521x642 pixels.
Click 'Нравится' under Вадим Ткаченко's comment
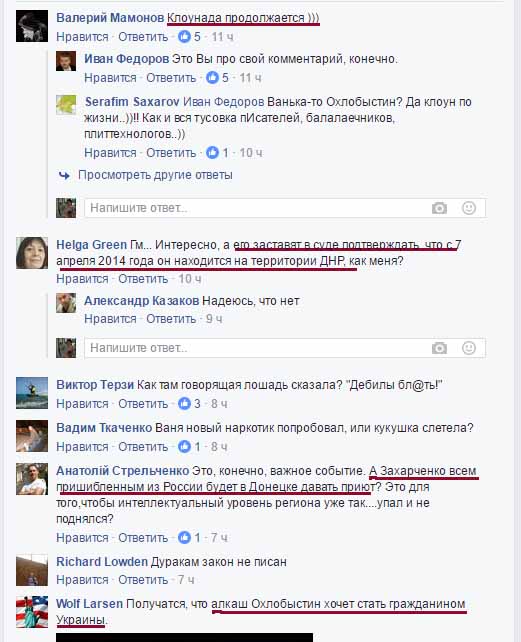coord(82,447)
